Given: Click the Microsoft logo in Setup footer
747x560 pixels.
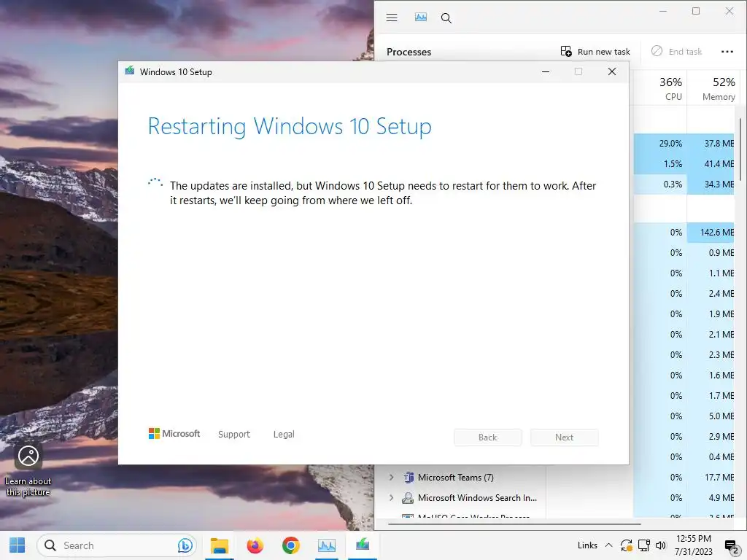Looking at the screenshot, I should click(174, 433).
